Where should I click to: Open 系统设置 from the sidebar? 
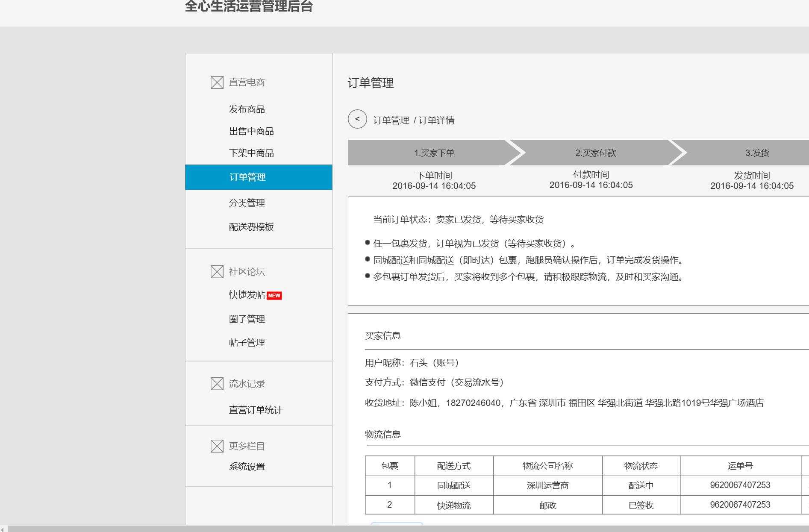point(246,467)
